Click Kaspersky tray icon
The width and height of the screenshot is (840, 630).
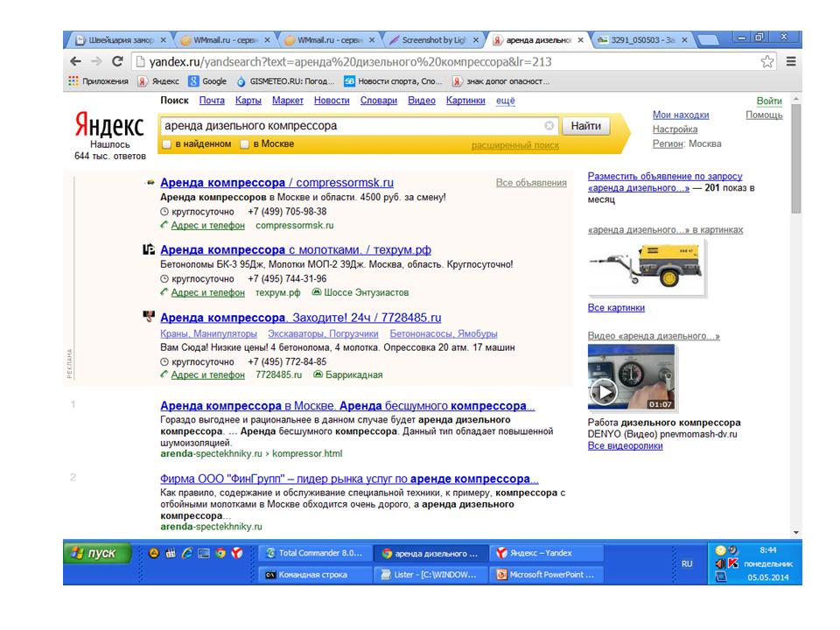pos(733,563)
